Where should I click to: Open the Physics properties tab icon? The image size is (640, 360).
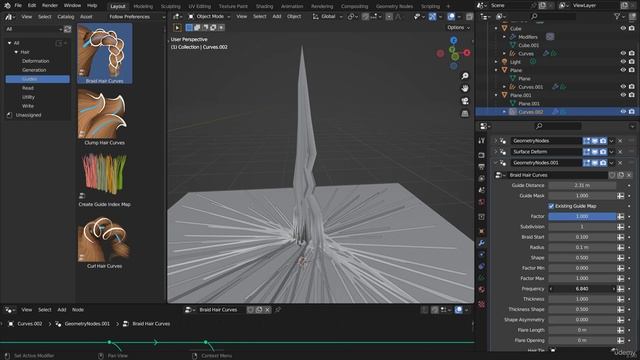click(x=482, y=266)
